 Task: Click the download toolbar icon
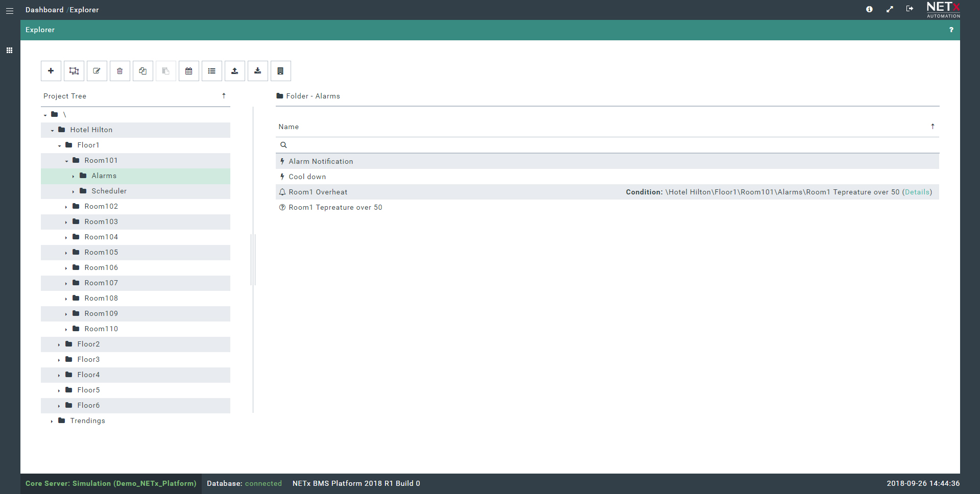258,71
